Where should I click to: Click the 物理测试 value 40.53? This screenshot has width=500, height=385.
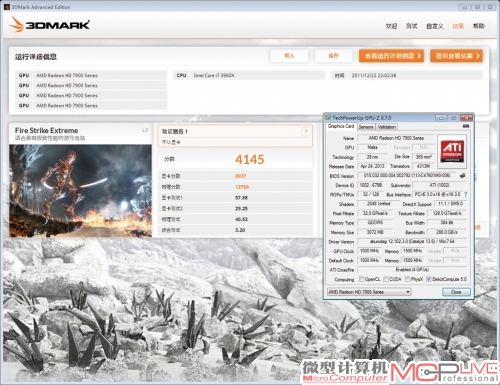click(241, 219)
